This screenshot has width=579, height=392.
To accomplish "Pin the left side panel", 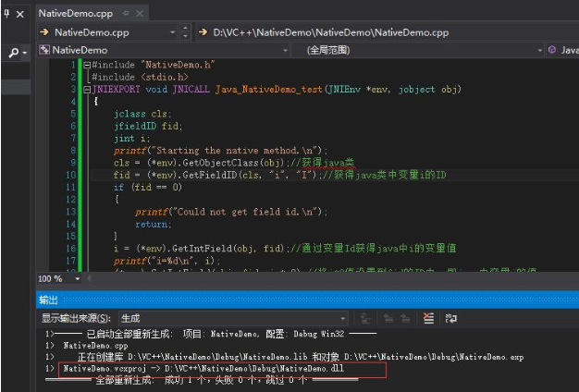I will pyautogui.click(x=6, y=14).
